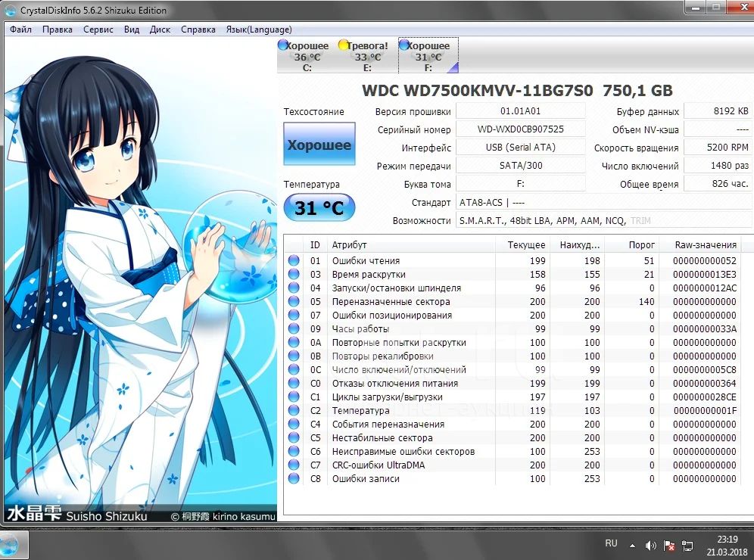This screenshot has width=754, height=560.
Task: Click the power on hours 826 час.
Action: [718, 184]
